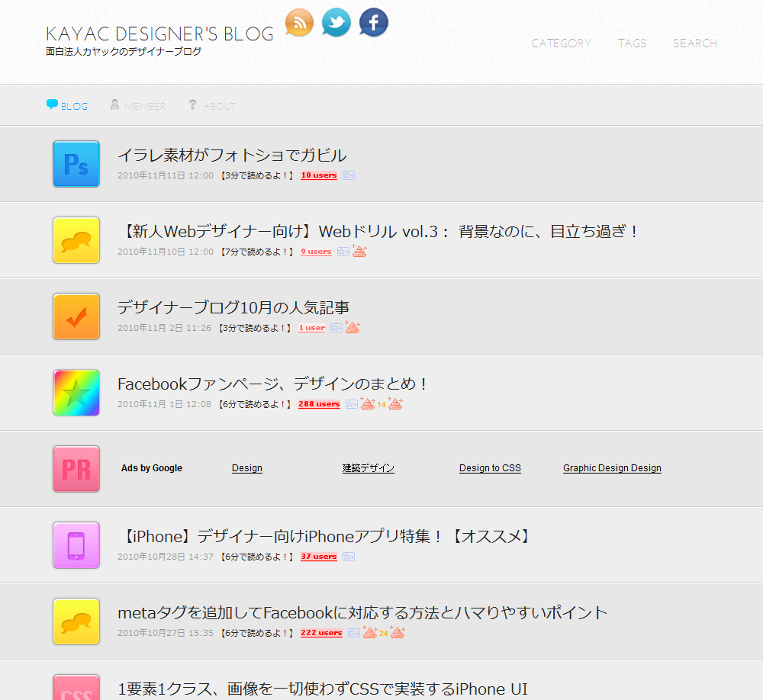Click the pink PR icon
Viewport: 763px width, 700px height.
(x=76, y=469)
